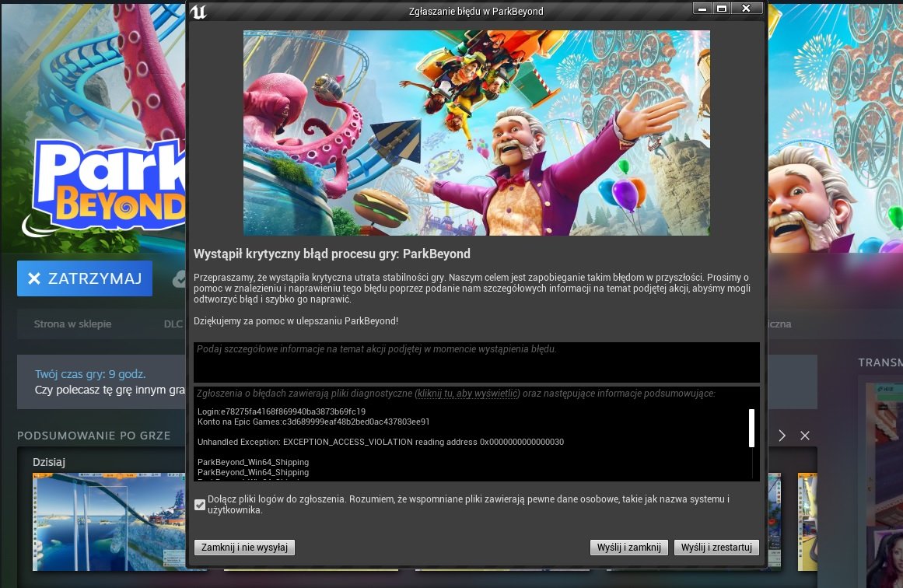The width and height of the screenshot is (903, 588).
Task: Stop the game with ZATRZYMAJ button
Action: pos(85,278)
